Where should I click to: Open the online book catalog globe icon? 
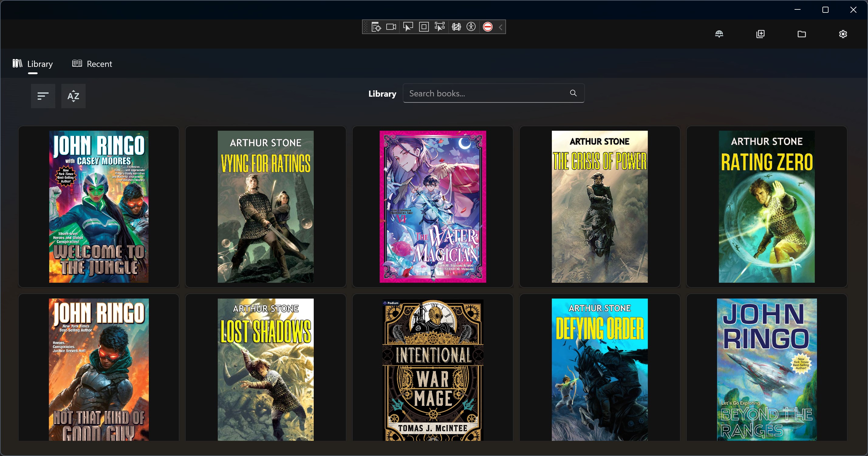719,34
